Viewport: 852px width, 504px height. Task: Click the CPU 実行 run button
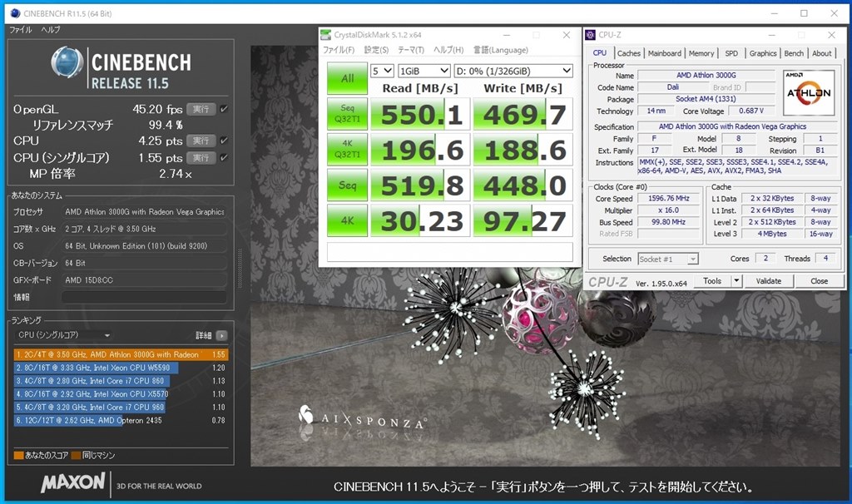[x=201, y=141]
